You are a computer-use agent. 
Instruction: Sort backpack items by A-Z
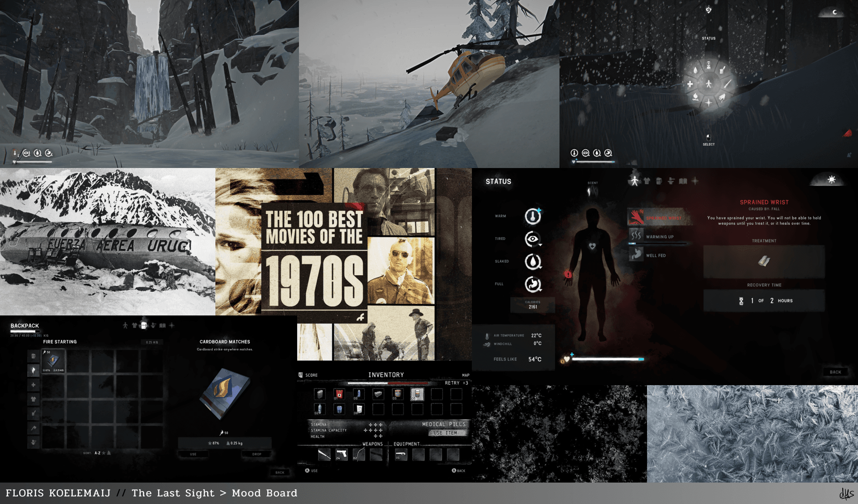[x=97, y=453]
